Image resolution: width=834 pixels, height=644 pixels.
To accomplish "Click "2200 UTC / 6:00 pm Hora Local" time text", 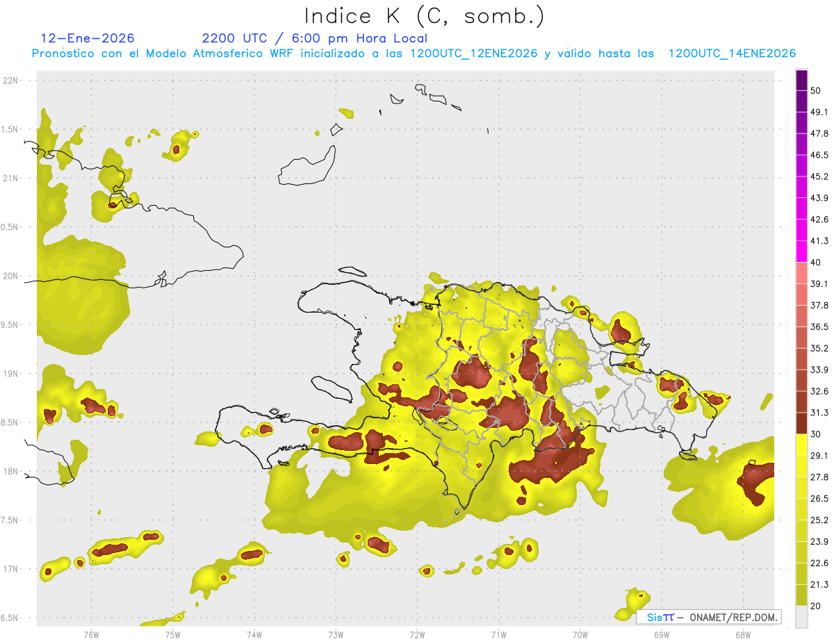I will pyautogui.click(x=315, y=38).
